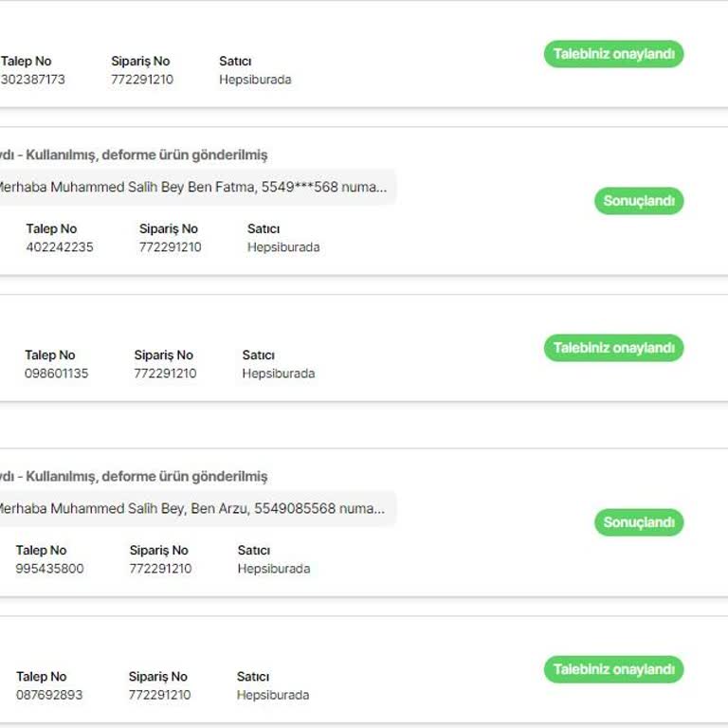
Task: Click 'Talebiniz onaylandı' badge for request 087692893
Action: click(613, 669)
